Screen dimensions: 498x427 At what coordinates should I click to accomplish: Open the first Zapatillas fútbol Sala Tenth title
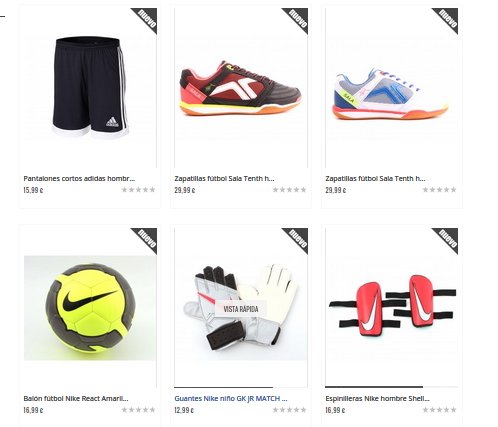coord(224,178)
